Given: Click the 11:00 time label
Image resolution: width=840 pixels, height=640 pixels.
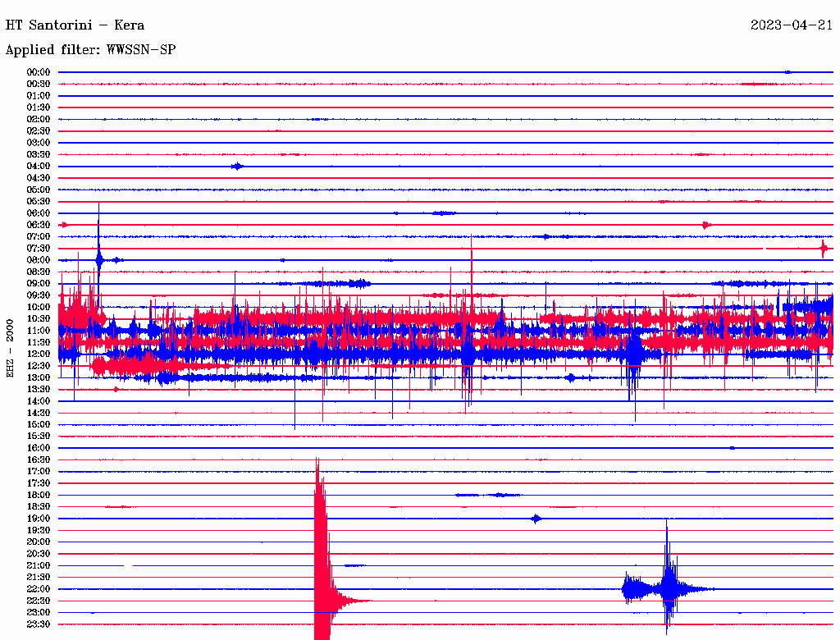Looking at the screenshot, I should pos(39,331).
